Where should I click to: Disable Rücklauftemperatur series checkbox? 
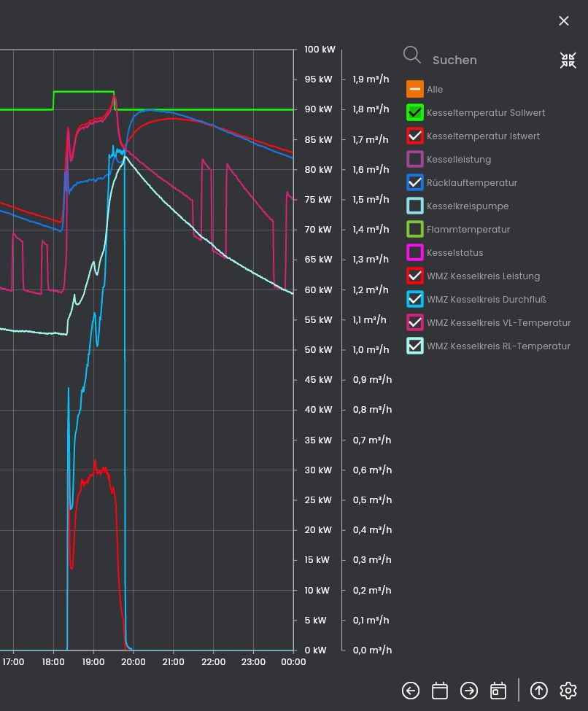(x=415, y=182)
